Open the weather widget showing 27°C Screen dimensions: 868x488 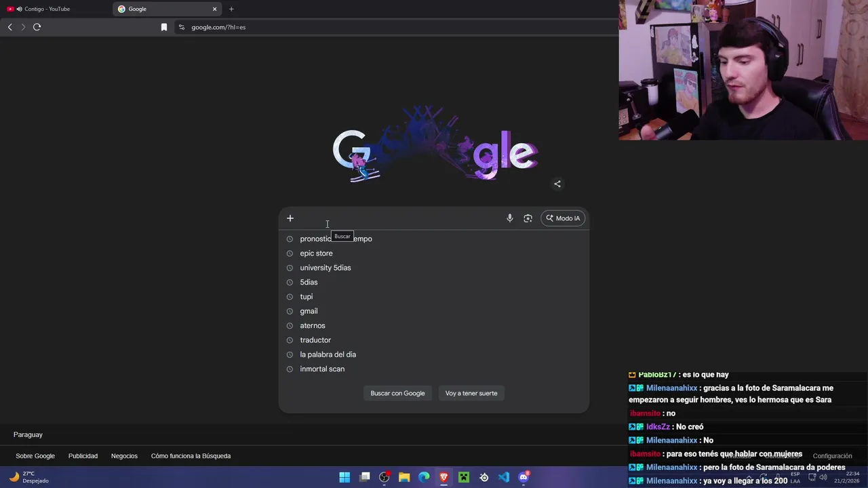(x=28, y=477)
